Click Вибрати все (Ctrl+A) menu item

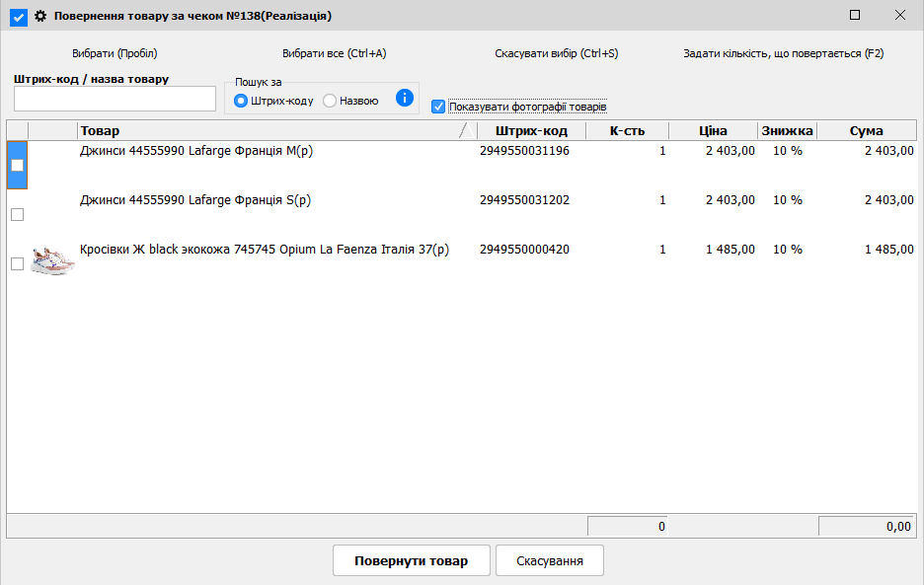[x=334, y=53]
